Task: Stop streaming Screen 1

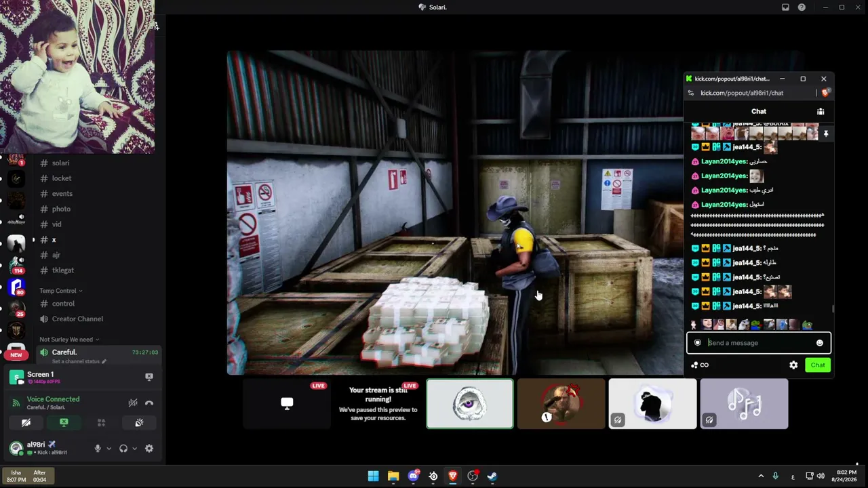Action: [149, 377]
